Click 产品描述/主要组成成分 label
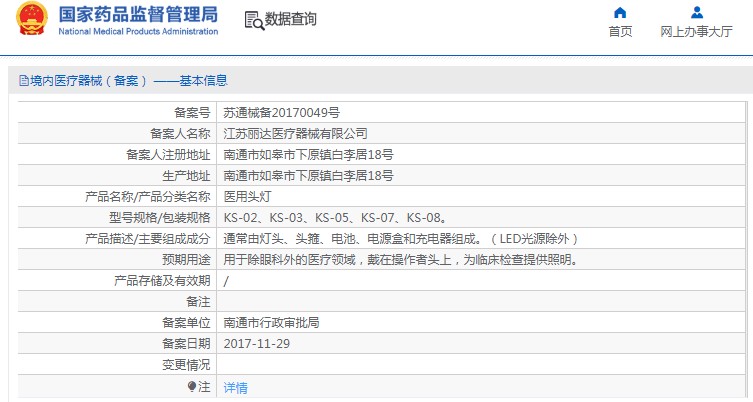This screenshot has width=753, height=402. pos(147,239)
